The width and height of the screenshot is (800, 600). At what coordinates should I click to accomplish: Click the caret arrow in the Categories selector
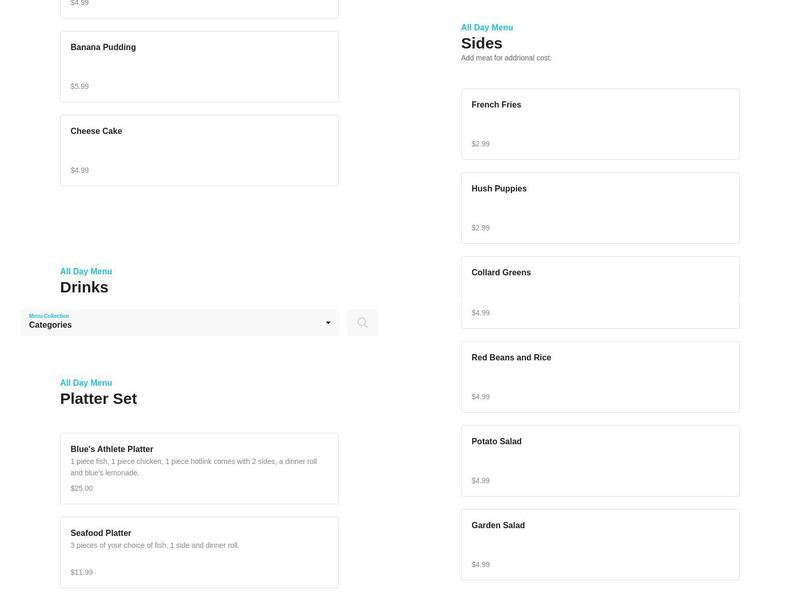328,323
